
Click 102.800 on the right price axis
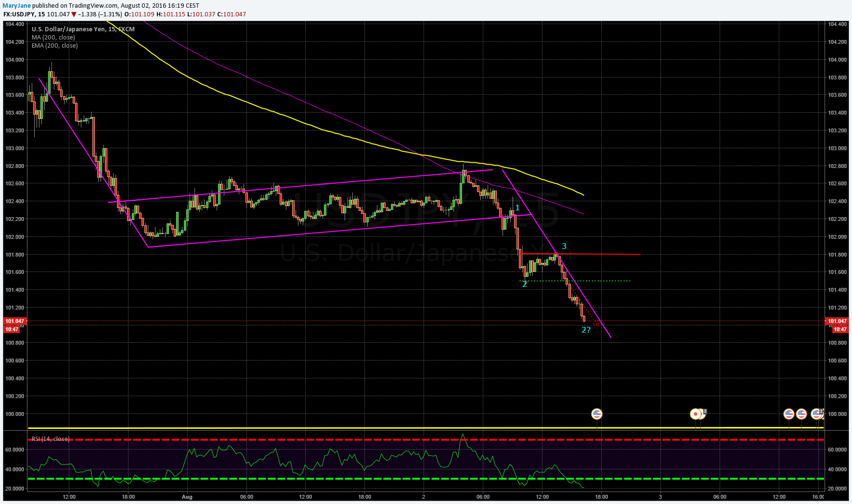(837, 166)
